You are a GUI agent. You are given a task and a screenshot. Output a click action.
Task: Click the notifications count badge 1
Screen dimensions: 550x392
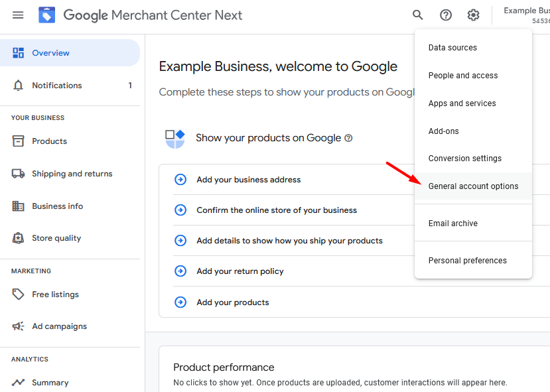pyautogui.click(x=130, y=85)
